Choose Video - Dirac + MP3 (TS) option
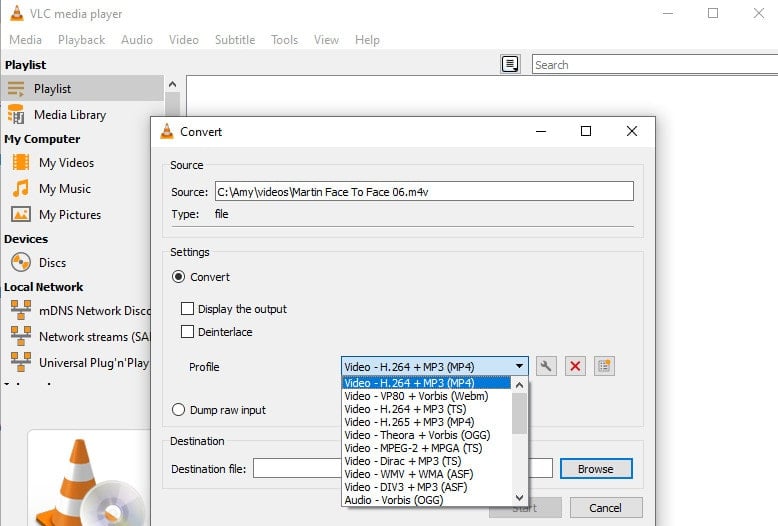Image resolution: width=778 pixels, height=526 pixels. (x=426, y=461)
